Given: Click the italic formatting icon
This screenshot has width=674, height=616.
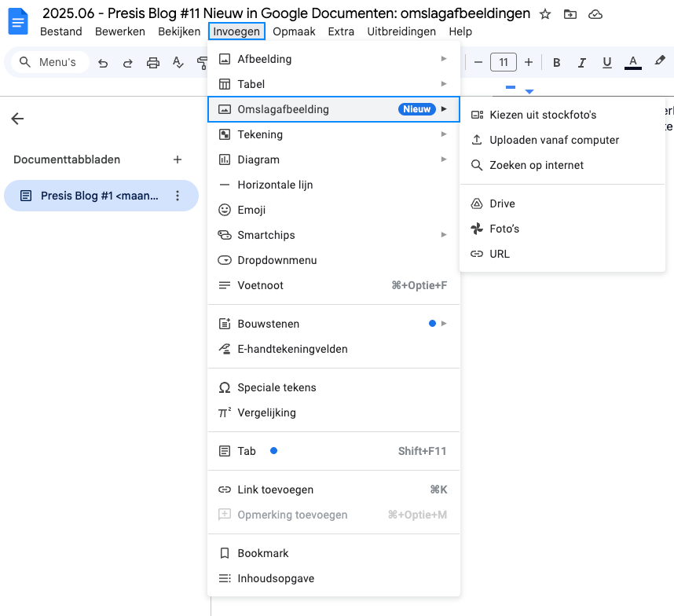Looking at the screenshot, I should point(581,62).
